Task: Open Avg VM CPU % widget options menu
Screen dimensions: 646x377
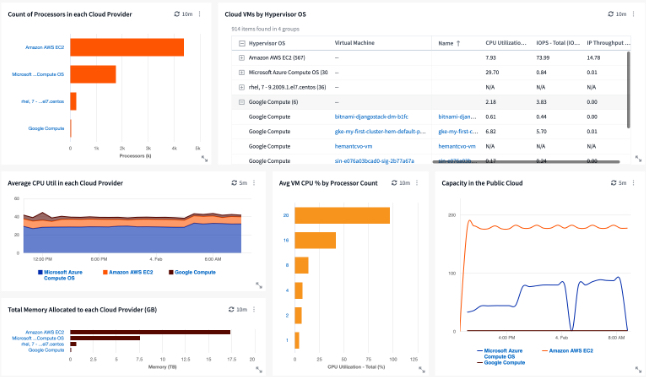Action: [x=417, y=183]
